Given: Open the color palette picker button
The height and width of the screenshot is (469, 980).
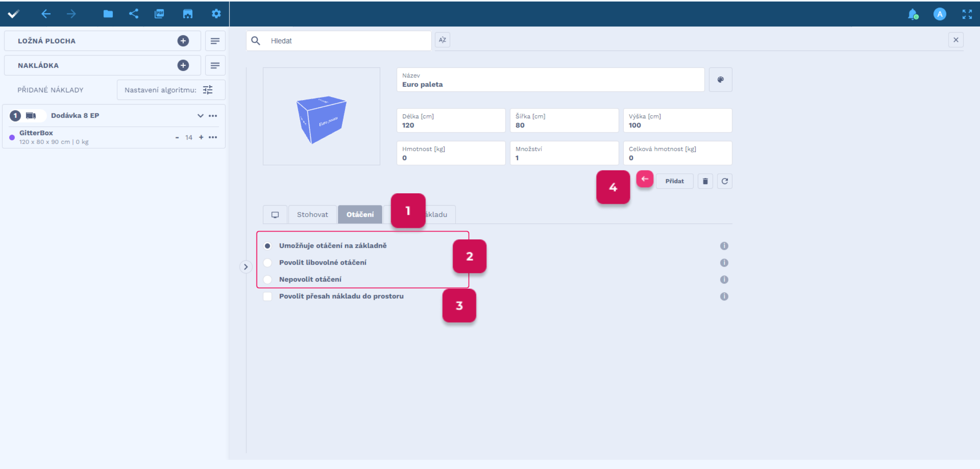Looking at the screenshot, I should [x=720, y=80].
